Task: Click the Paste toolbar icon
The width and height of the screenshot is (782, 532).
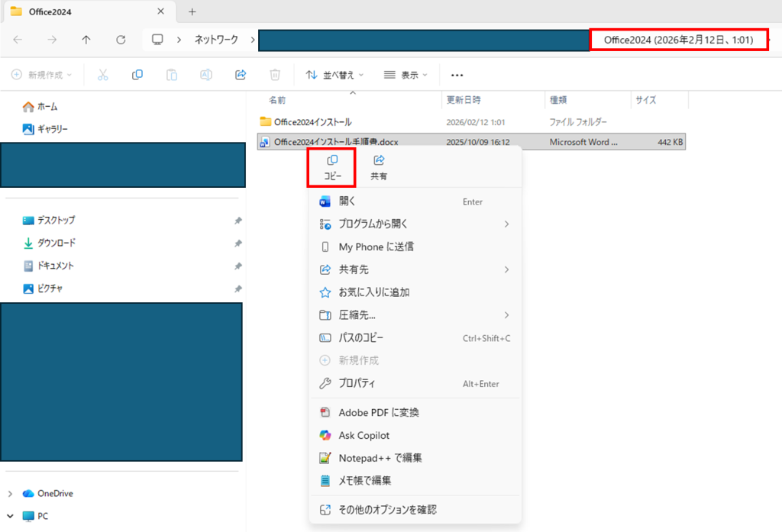Action: coord(172,75)
